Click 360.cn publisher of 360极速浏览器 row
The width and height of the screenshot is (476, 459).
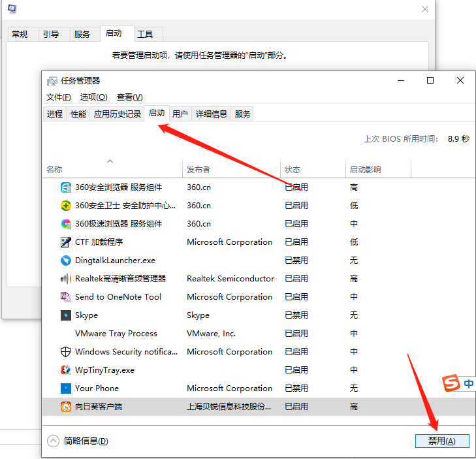[x=199, y=224]
